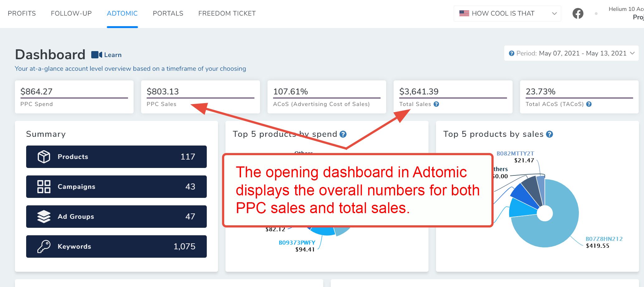Click the help icon beside Total ACoS (TACoS)
This screenshot has height=287, width=644.
click(589, 104)
